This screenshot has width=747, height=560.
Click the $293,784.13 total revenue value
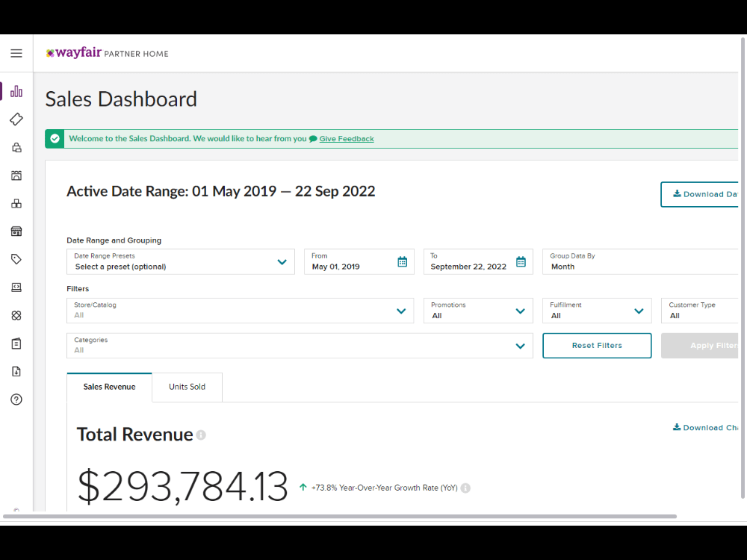(x=182, y=486)
